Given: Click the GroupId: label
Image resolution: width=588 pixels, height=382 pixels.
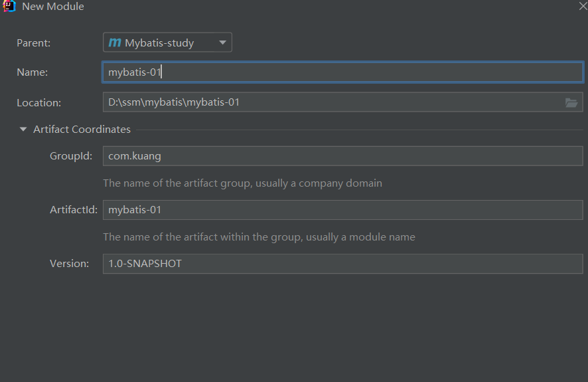Looking at the screenshot, I should click(x=71, y=156).
